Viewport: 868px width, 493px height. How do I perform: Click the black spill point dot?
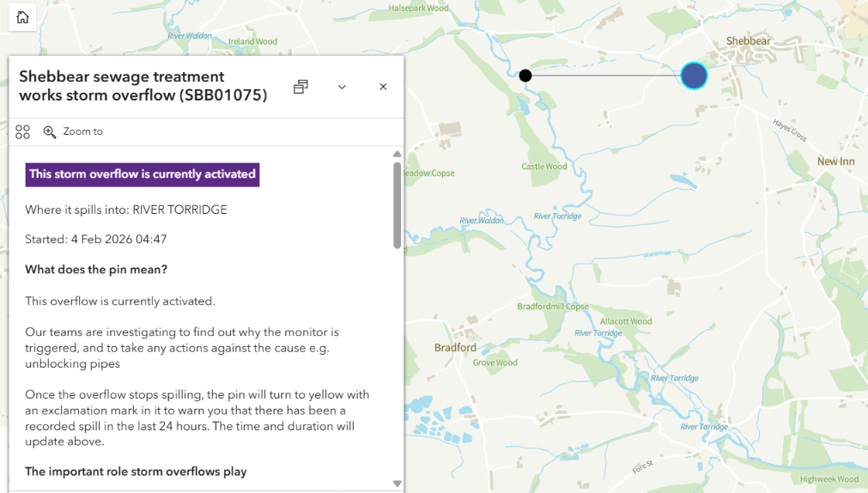pos(525,76)
